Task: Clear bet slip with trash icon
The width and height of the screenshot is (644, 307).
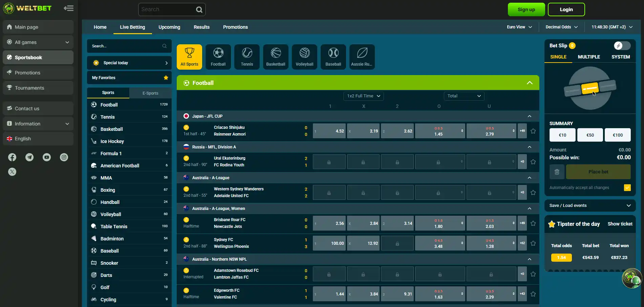Action: (557, 172)
